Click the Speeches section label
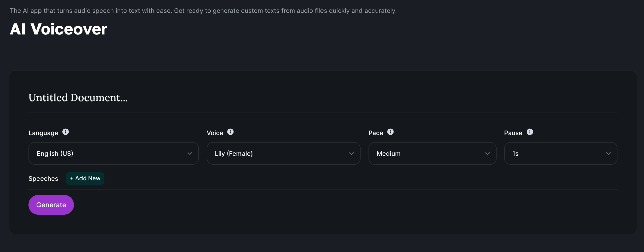 (43, 179)
